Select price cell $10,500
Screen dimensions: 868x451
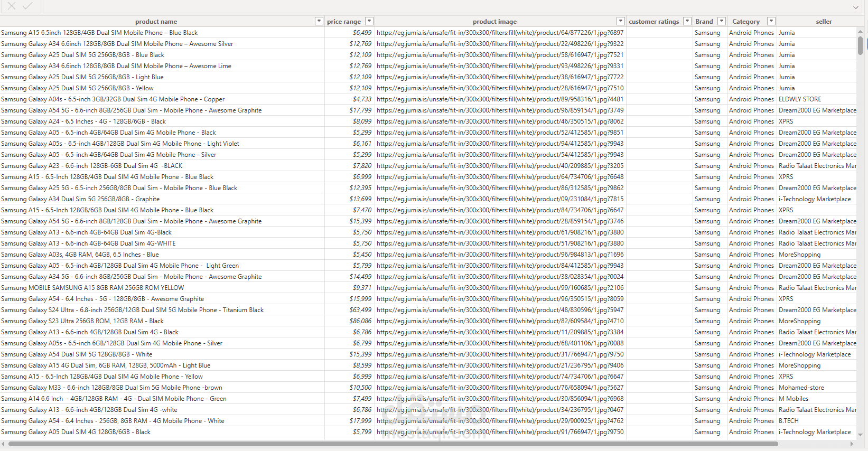pos(360,388)
